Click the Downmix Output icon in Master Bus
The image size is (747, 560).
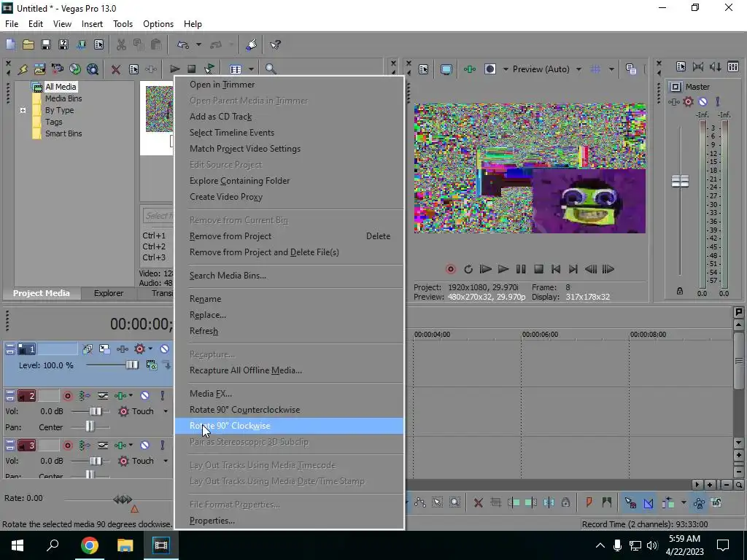tap(698, 66)
